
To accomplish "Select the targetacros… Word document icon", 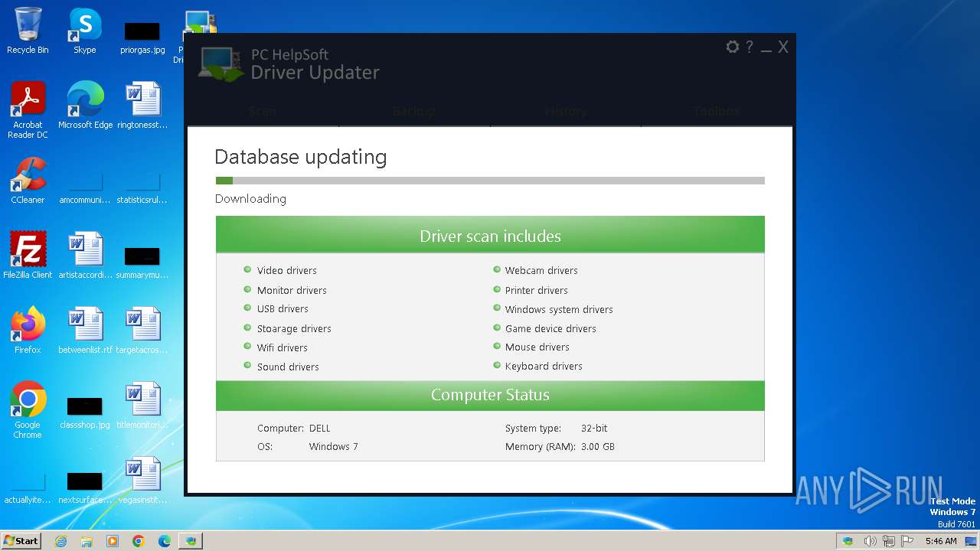I will coord(142,331).
